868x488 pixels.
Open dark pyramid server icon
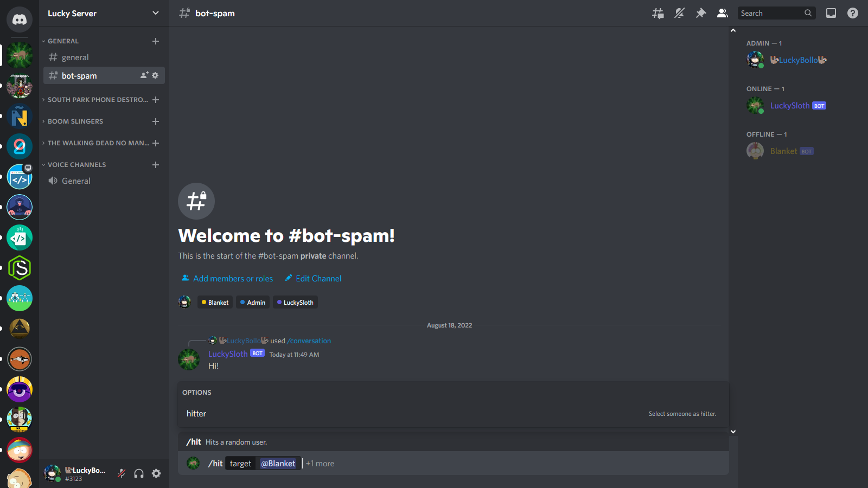point(20,329)
